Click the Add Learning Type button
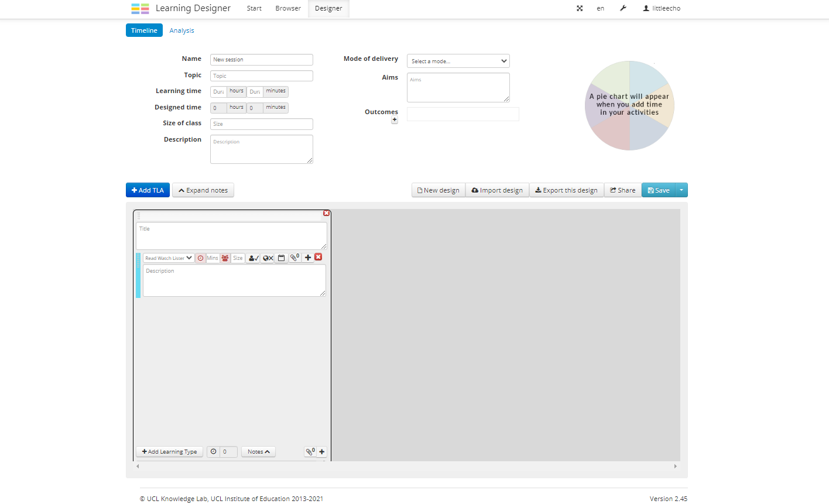Image resolution: width=829 pixels, height=504 pixels. (170, 452)
